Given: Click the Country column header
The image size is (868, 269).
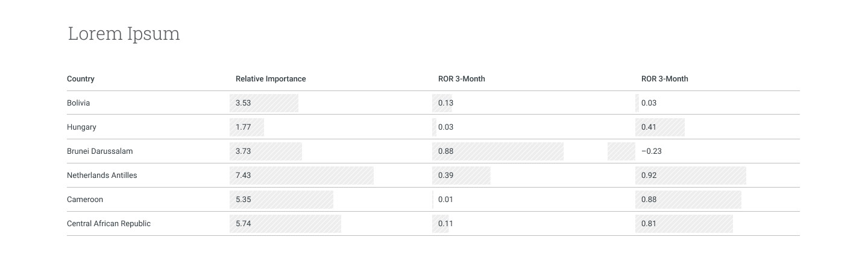Looking at the screenshot, I should point(81,79).
